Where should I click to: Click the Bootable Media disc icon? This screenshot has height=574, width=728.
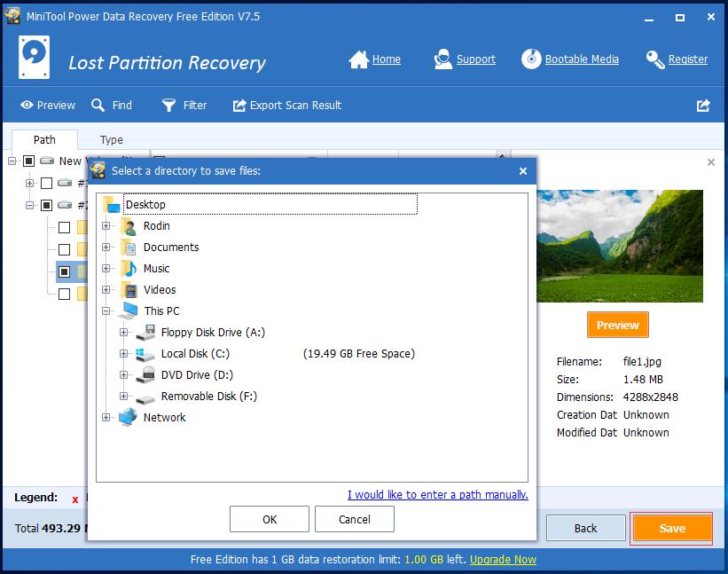coord(531,59)
